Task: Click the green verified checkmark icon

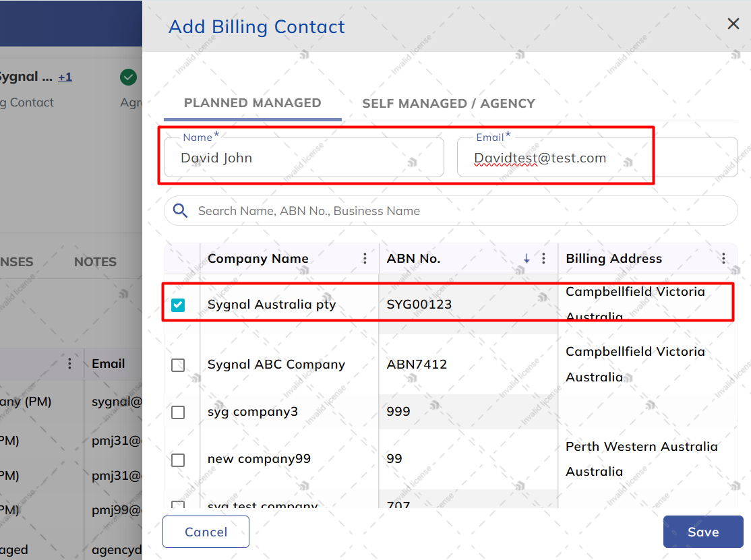Action: pyautogui.click(x=128, y=77)
